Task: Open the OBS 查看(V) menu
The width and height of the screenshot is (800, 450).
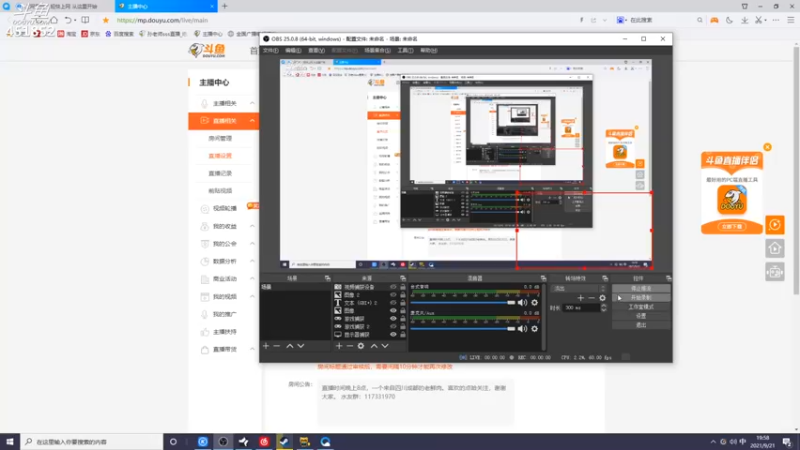Action: [316, 51]
